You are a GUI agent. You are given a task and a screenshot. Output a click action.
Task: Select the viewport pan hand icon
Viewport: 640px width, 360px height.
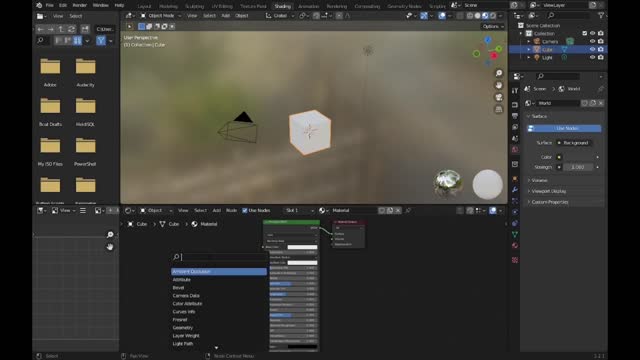[x=499, y=85]
